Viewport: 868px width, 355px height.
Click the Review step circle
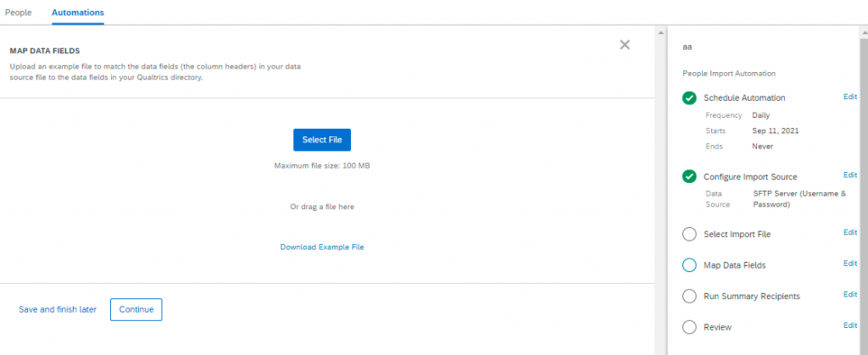point(689,327)
